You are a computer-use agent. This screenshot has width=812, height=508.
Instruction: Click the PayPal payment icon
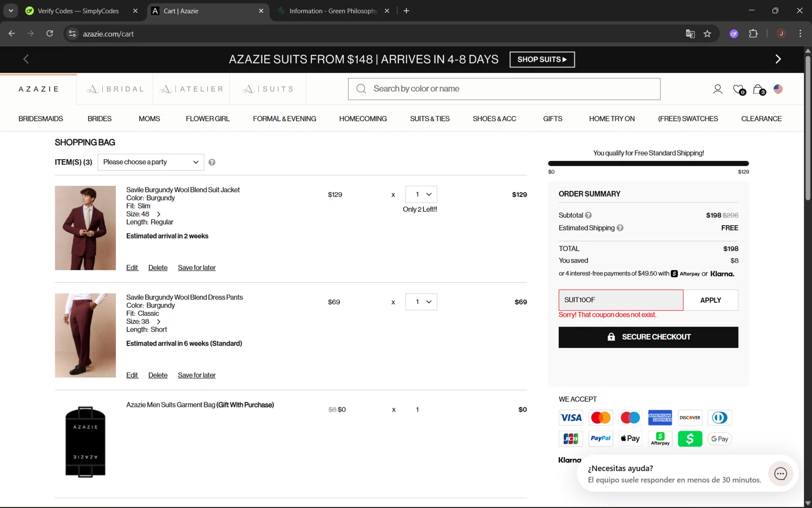[x=600, y=439]
